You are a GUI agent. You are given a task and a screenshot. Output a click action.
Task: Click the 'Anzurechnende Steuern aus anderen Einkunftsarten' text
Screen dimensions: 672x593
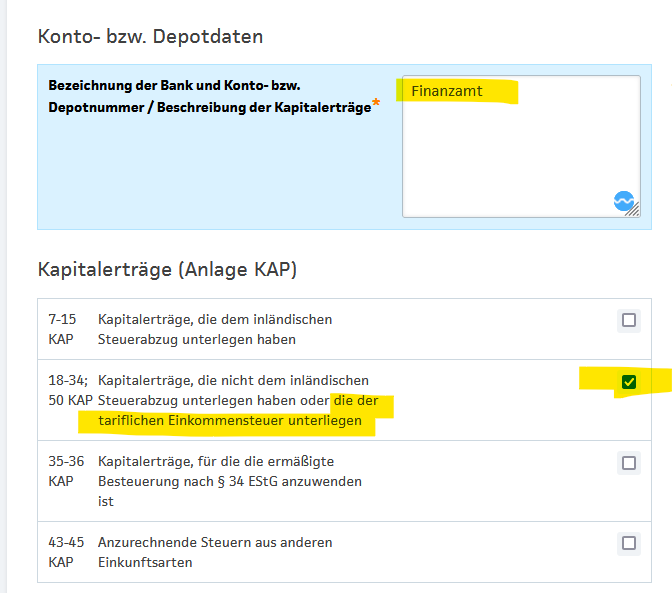tap(215, 552)
